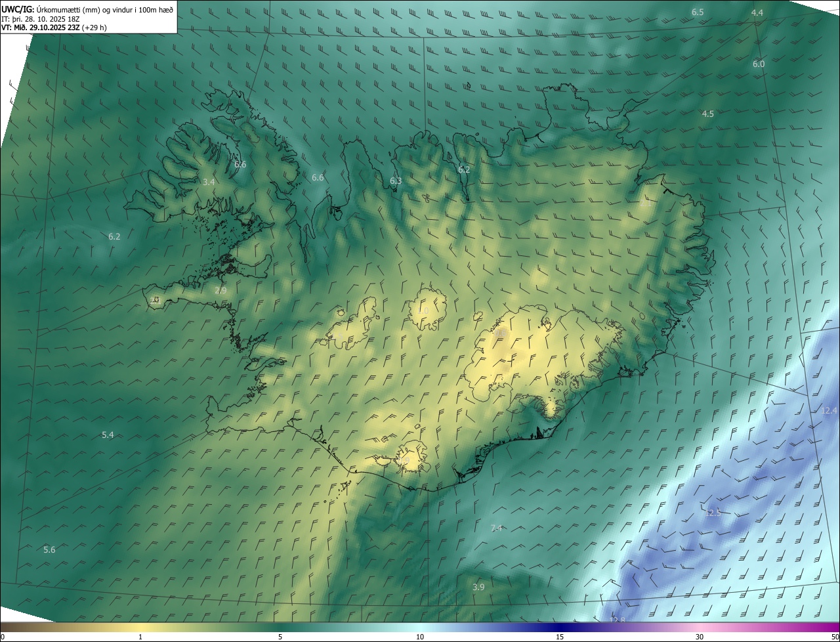Click the 50 tick label on the color scale
This screenshot has height=642, width=840.
[835, 637]
